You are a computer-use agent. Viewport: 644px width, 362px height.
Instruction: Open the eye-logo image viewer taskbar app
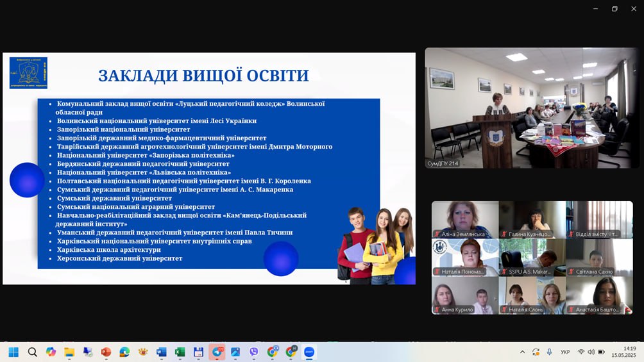coord(143,352)
